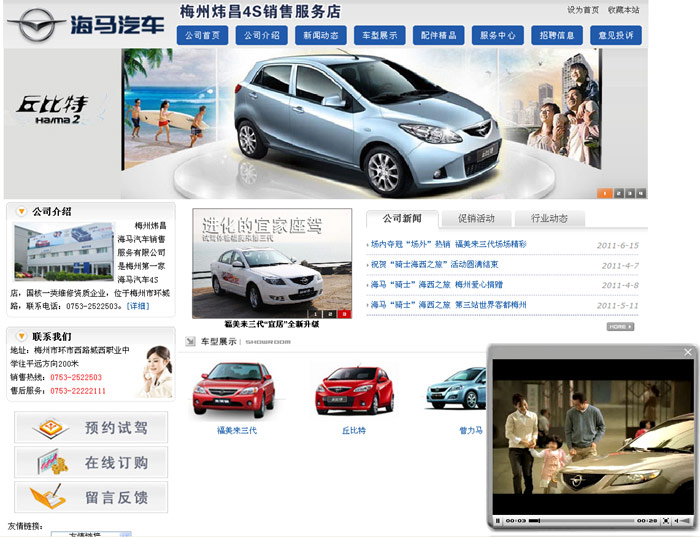Click the 在线订购 online order icon button
This screenshot has height=537, width=700.
(91, 463)
